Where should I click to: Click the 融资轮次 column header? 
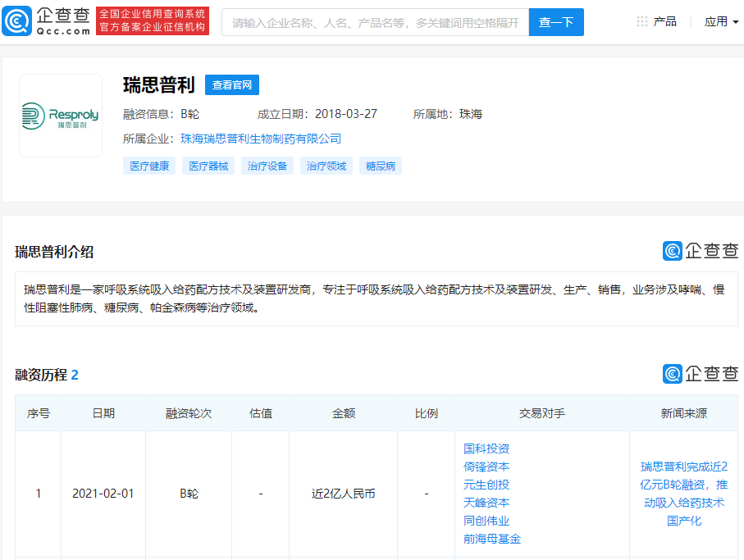pos(189,413)
